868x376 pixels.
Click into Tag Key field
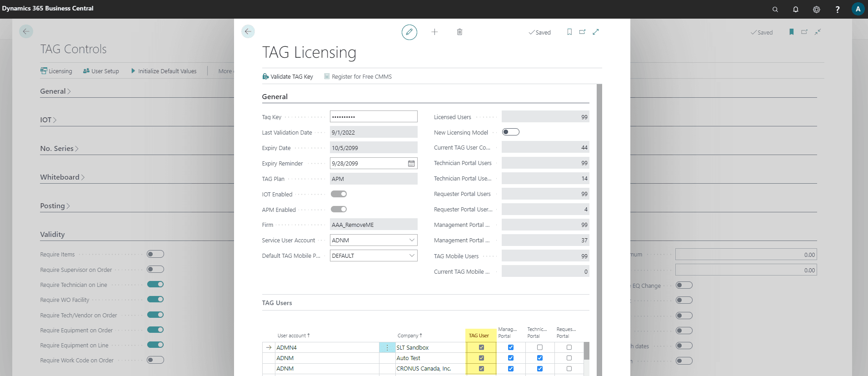[x=374, y=116]
